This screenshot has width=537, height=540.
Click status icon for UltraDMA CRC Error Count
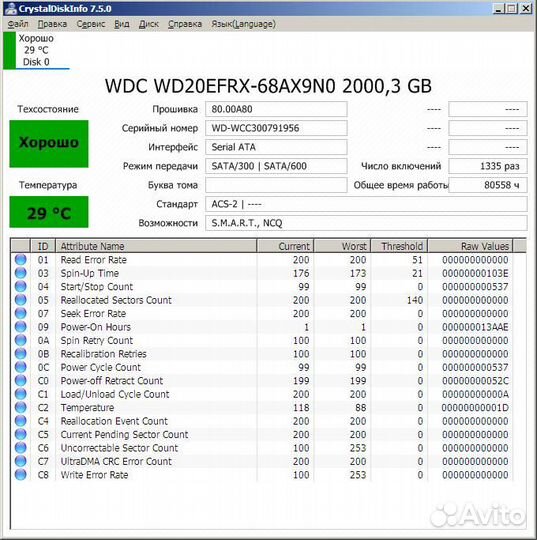[21, 461]
